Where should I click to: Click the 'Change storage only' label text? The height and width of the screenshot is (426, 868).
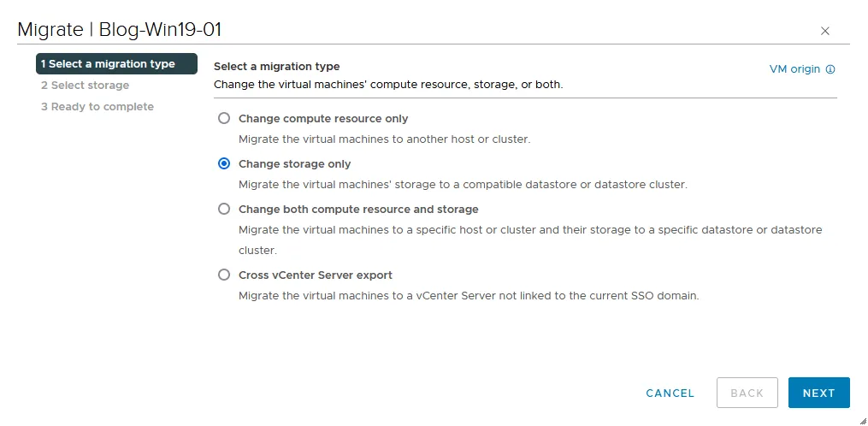(294, 164)
